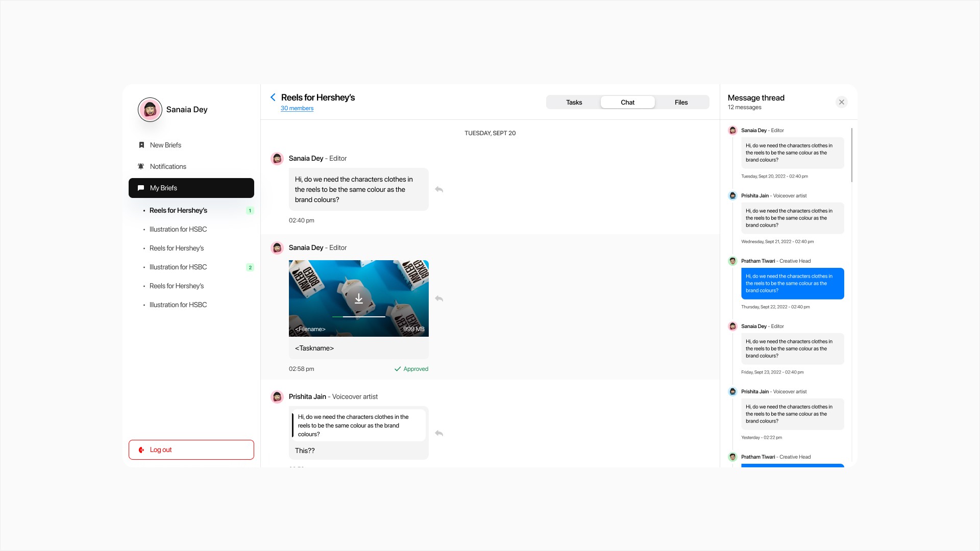Select Reels for Hershey's brief with badge 1
Screen dimensions: 980x551
pos(178,210)
